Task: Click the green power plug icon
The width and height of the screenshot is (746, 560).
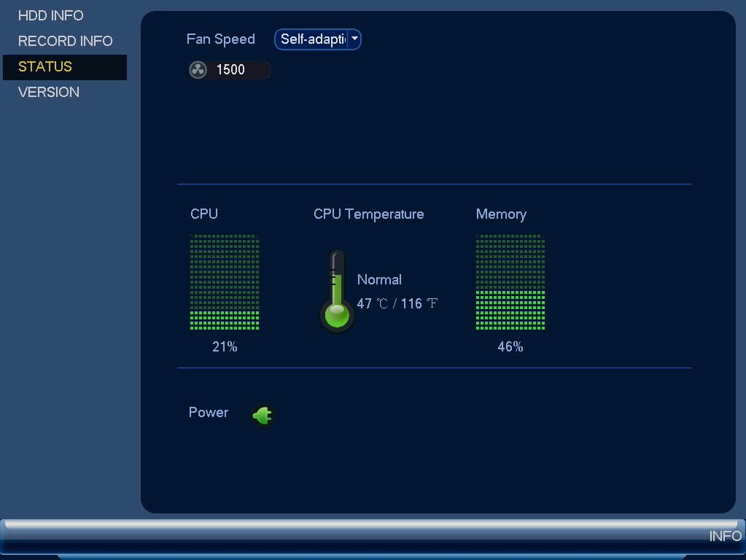Action: (263, 416)
